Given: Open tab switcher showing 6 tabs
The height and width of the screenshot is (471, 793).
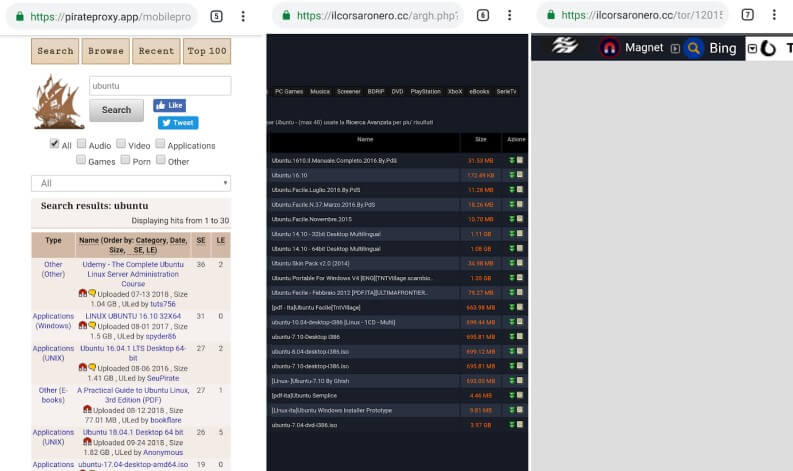Looking at the screenshot, I should coord(483,16).
